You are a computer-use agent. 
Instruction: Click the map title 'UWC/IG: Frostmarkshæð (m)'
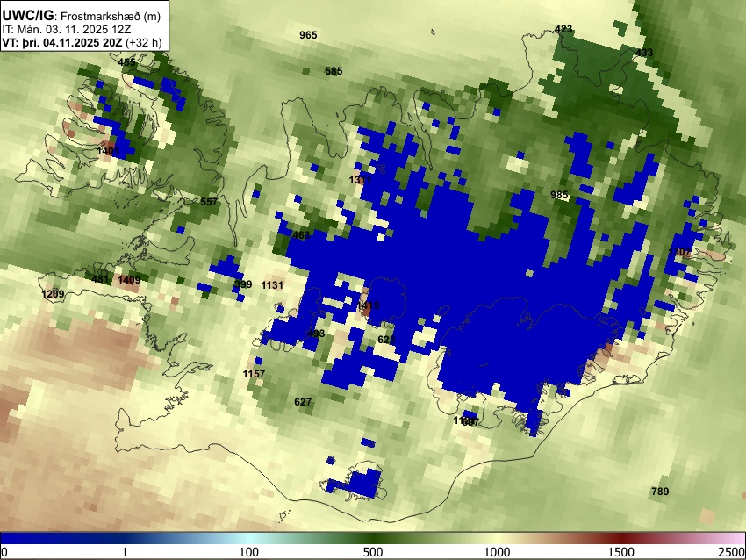(82, 16)
